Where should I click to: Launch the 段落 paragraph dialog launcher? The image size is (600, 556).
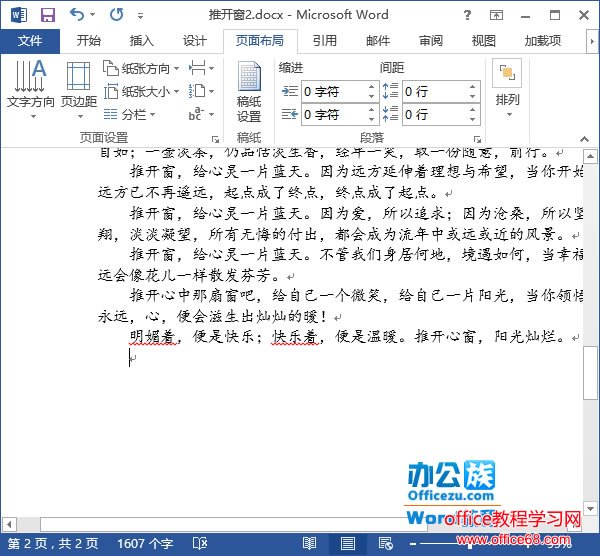click(477, 139)
